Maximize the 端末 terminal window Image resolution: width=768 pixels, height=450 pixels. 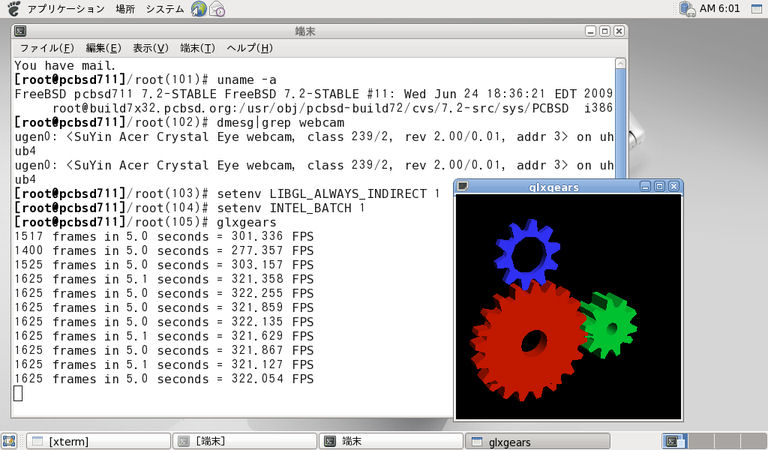point(605,31)
